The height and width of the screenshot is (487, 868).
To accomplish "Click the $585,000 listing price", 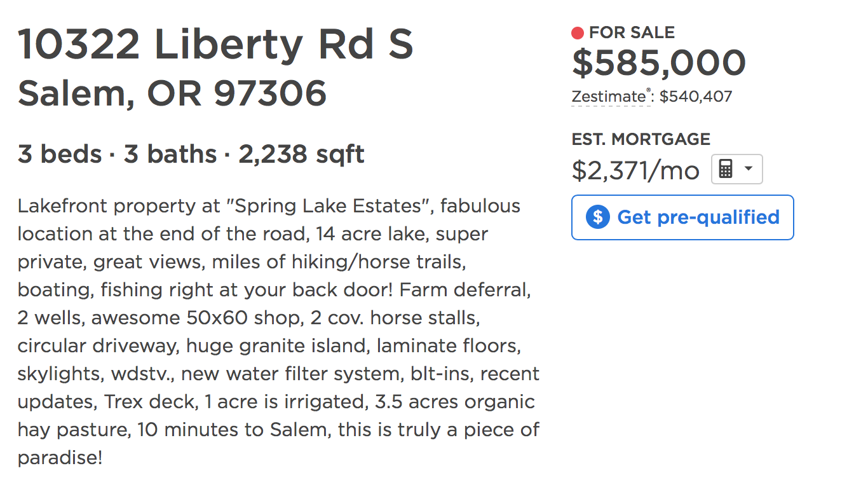I will click(x=658, y=63).
